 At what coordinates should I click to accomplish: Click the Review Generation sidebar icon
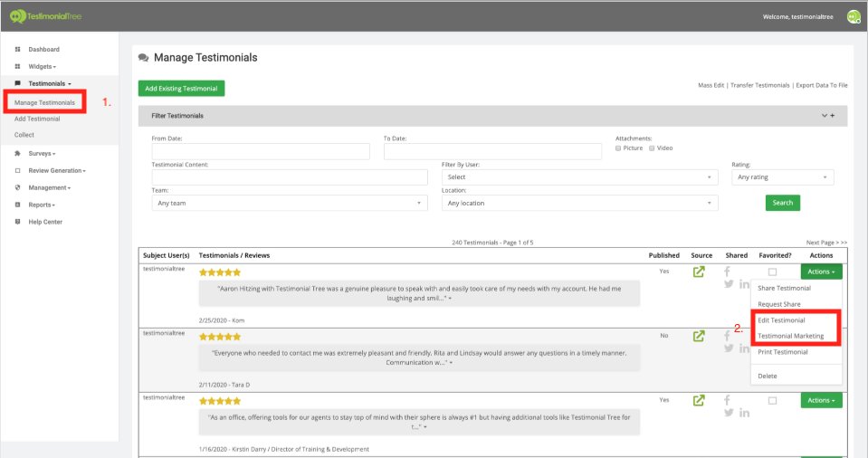coord(17,170)
